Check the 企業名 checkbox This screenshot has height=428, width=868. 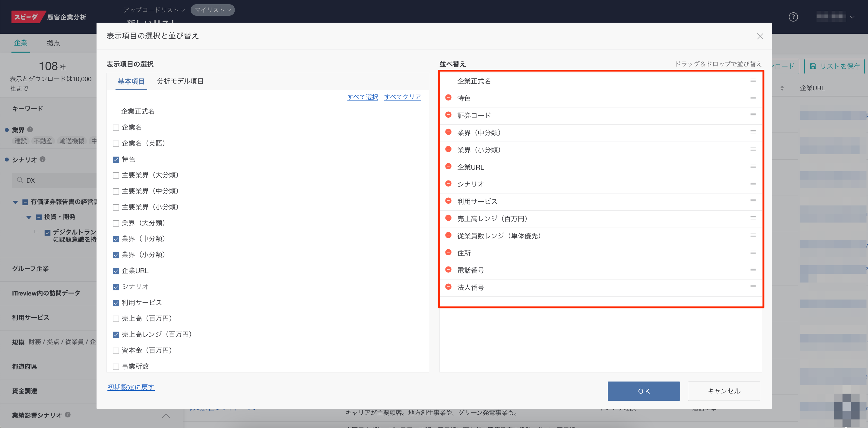(x=116, y=128)
